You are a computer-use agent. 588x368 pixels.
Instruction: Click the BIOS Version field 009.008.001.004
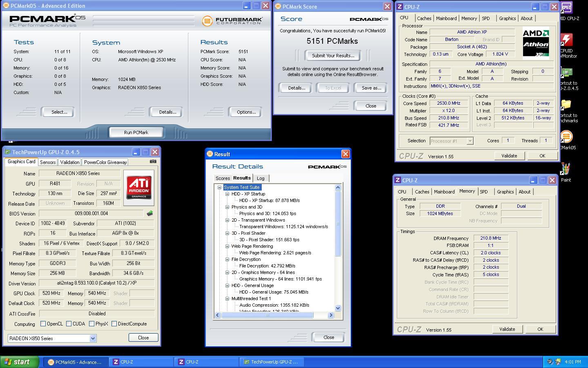click(91, 213)
